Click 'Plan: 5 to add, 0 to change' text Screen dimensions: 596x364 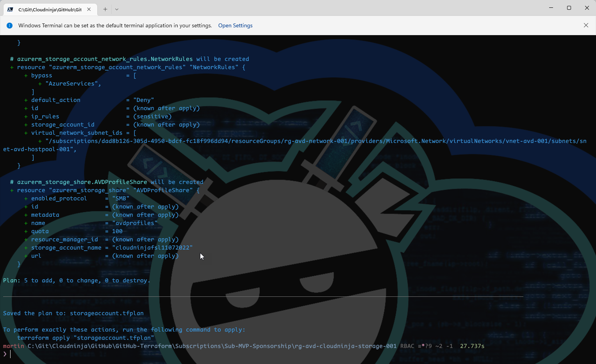77,280
